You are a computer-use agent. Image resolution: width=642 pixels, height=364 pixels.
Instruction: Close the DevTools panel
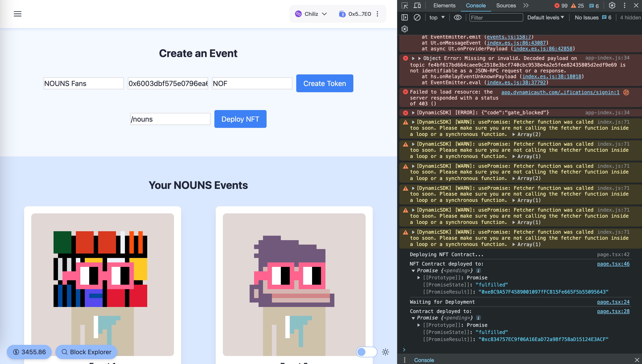coord(636,6)
